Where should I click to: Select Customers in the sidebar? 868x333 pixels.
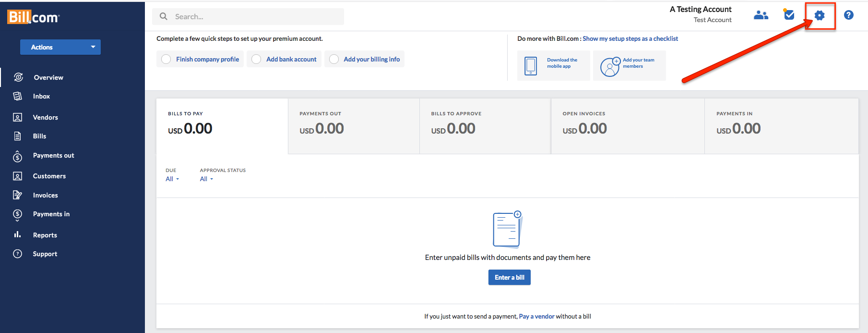49,176
